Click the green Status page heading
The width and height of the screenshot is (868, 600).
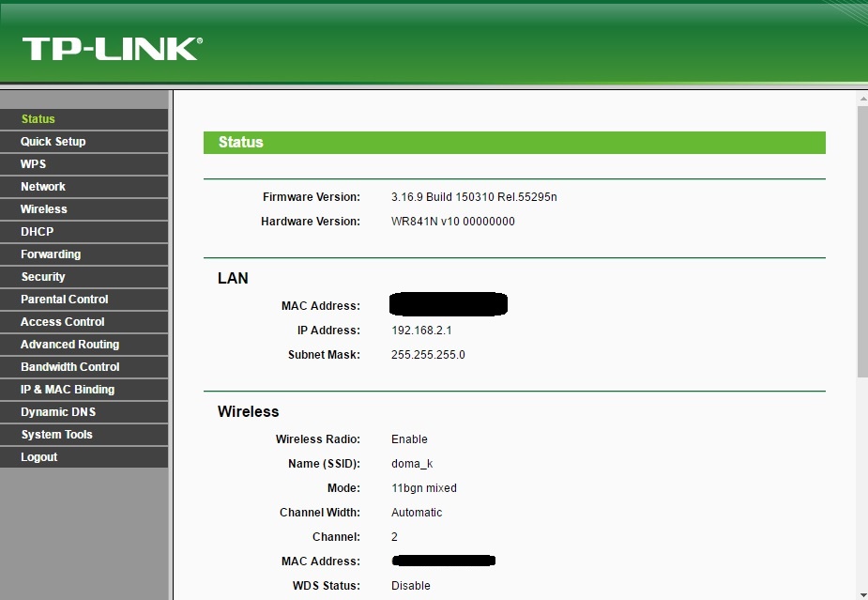[x=514, y=143]
